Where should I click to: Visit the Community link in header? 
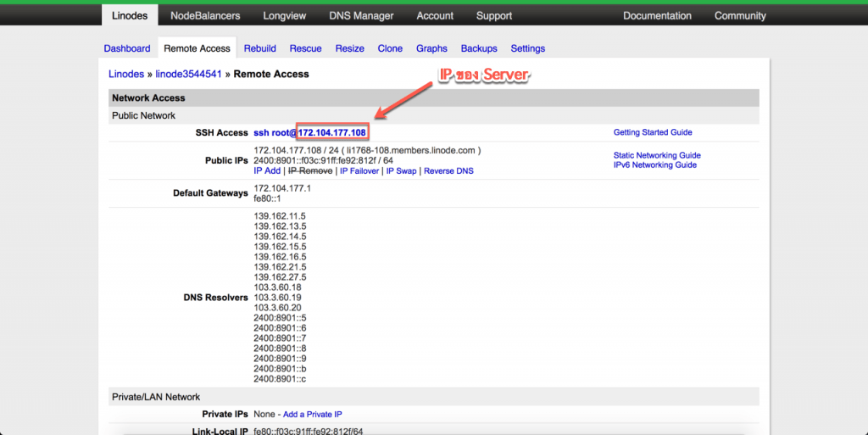point(739,15)
